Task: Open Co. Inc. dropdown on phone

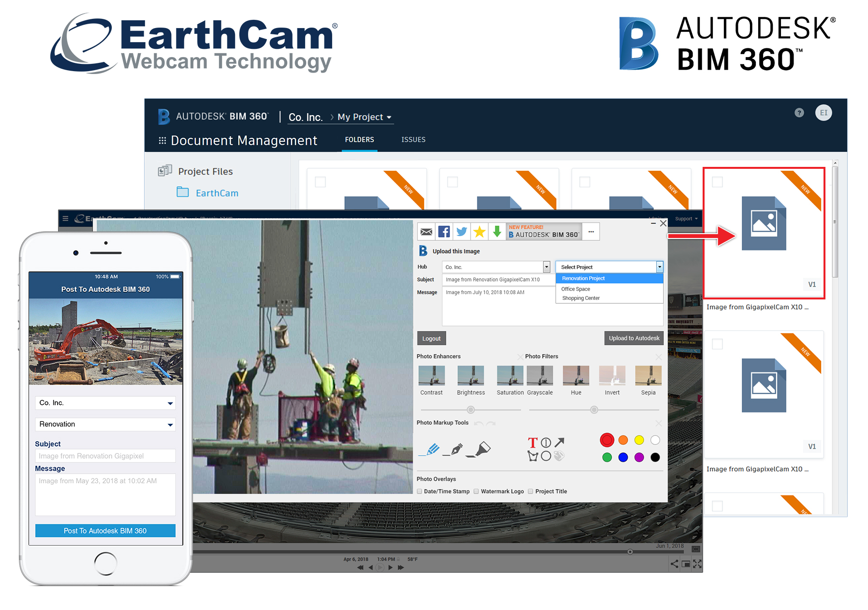Action: coord(105,403)
